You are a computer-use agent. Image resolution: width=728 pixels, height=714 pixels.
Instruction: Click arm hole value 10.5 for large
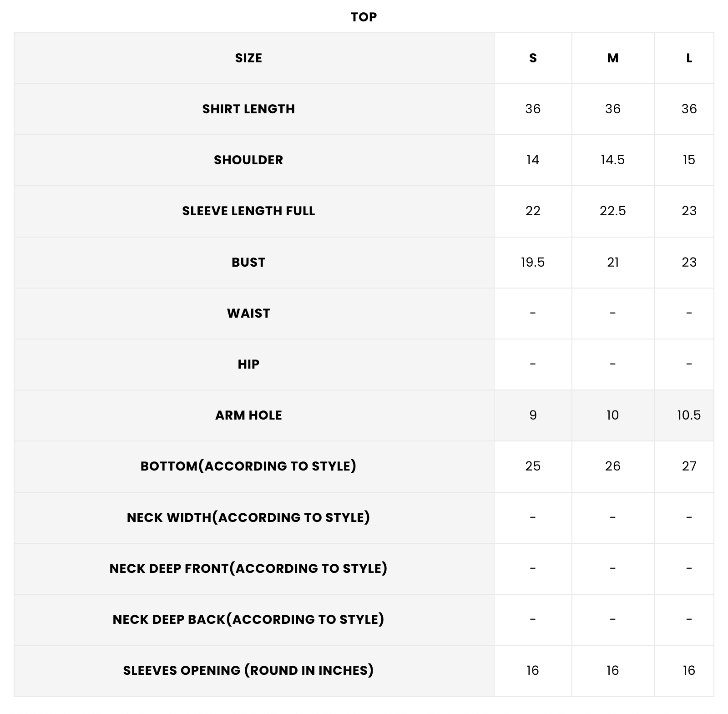pyautogui.click(x=689, y=415)
